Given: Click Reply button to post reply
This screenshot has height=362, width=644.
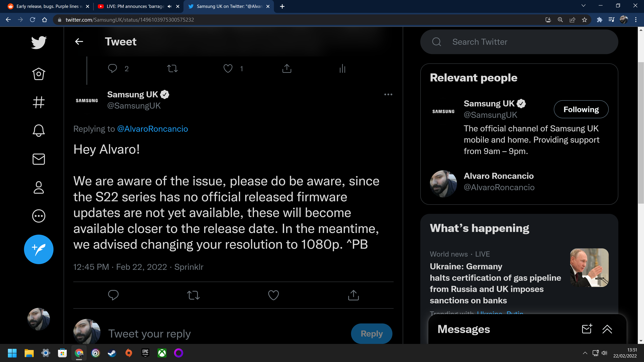Looking at the screenshot, I should 371,334.
